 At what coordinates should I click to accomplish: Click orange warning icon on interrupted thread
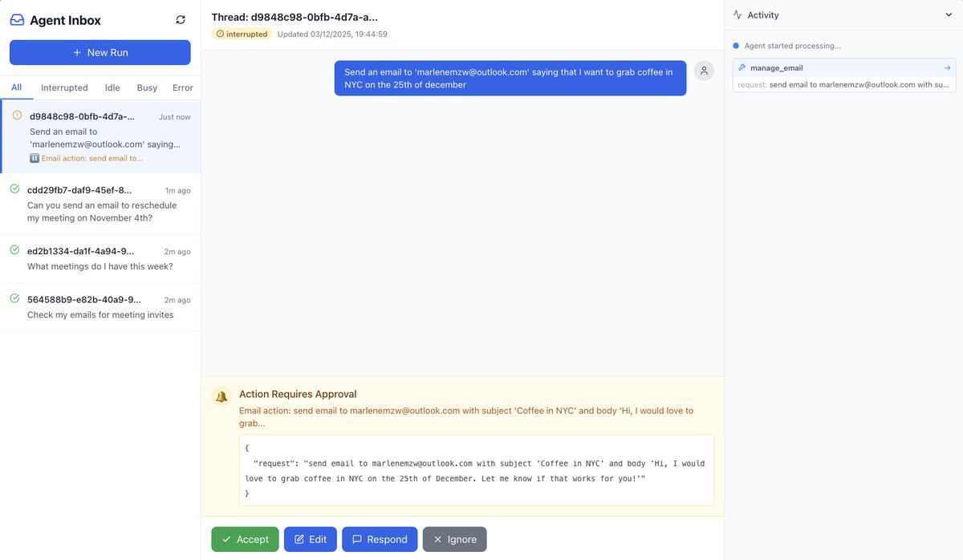coord(17,116)
